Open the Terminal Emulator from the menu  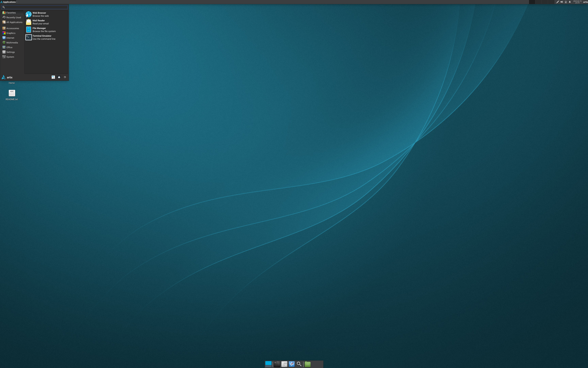(x=42, y=37)
